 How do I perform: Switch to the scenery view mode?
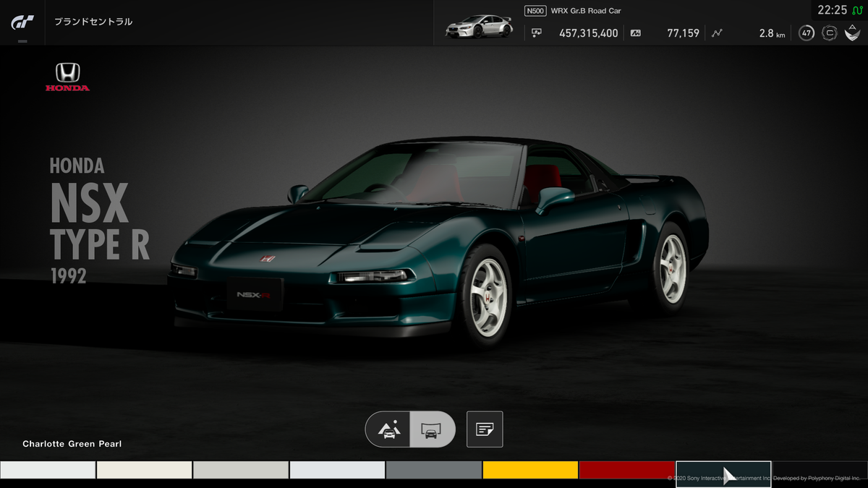coord(388,429)
